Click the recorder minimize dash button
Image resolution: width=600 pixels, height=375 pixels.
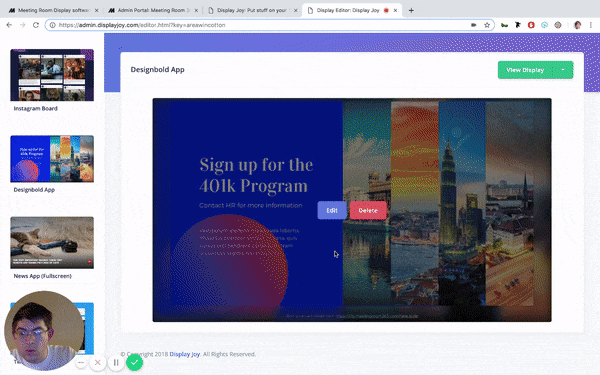pyautogui.click(x=81, y=362)
